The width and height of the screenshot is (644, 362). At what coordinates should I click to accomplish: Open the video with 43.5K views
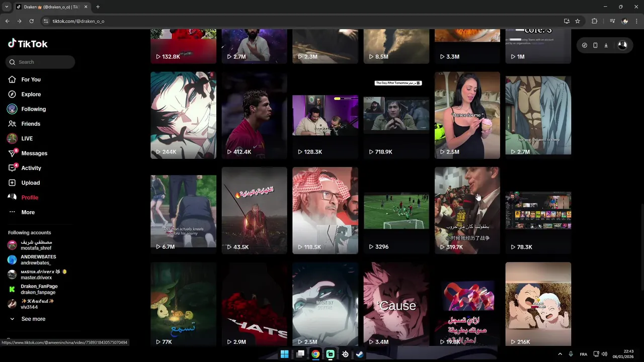tap(254, 210)
